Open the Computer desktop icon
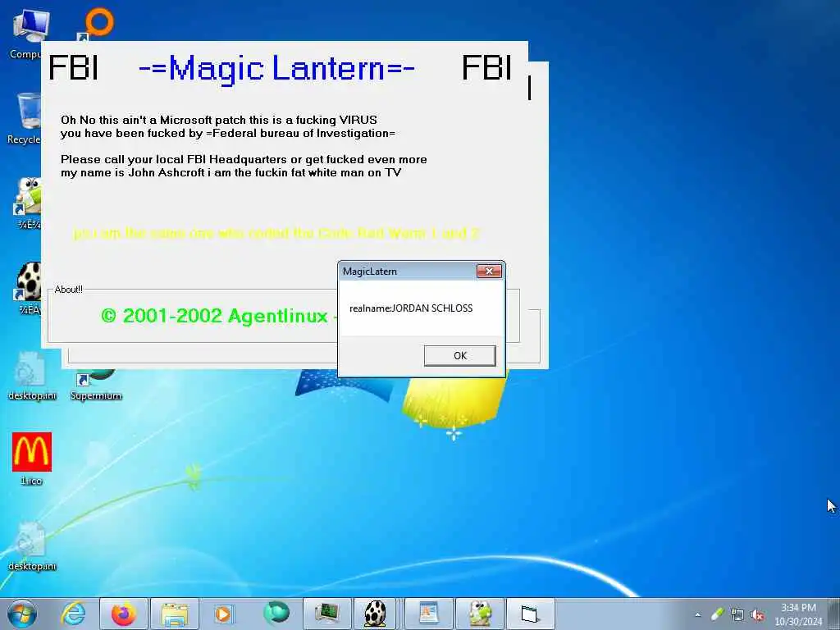 click(25, 33)
